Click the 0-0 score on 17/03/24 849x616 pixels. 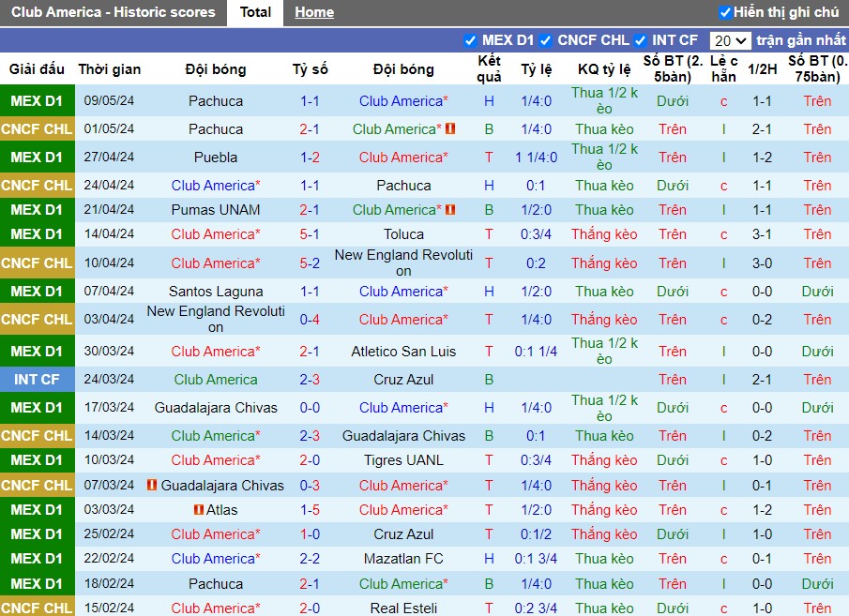(310, 408)
